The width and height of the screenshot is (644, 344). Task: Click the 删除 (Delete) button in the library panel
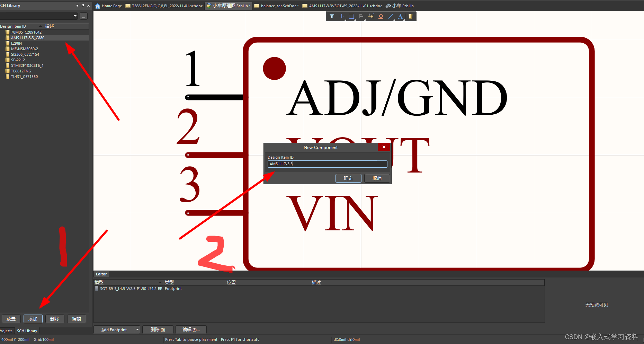[55, 319]
